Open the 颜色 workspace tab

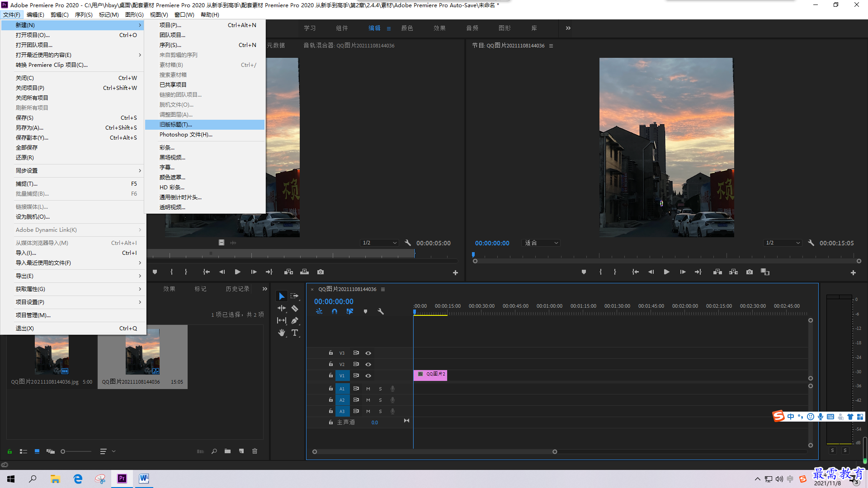407,28
